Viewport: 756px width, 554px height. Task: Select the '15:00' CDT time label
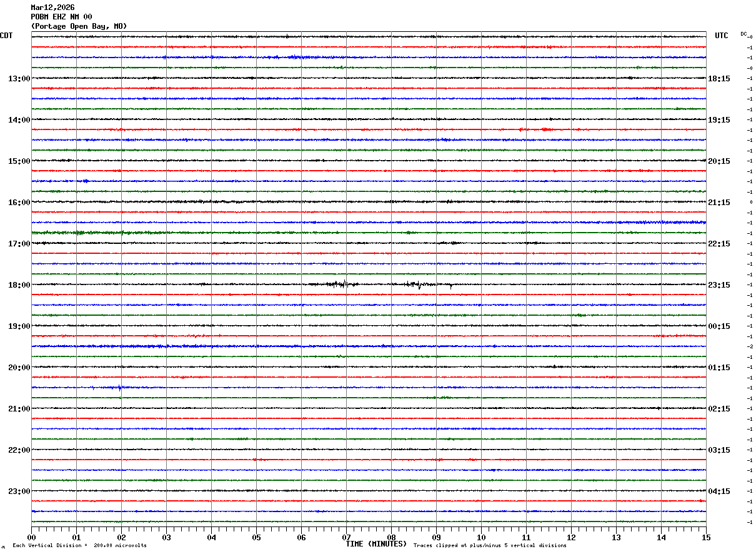pyautogui.click(x=19, y=161)
